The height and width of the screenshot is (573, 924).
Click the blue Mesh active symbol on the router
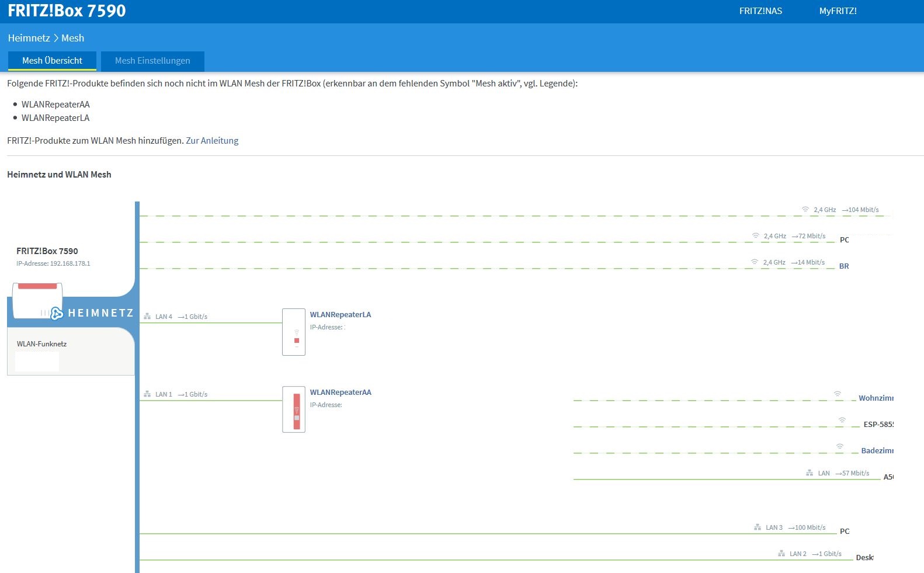(x=57, y=314)
